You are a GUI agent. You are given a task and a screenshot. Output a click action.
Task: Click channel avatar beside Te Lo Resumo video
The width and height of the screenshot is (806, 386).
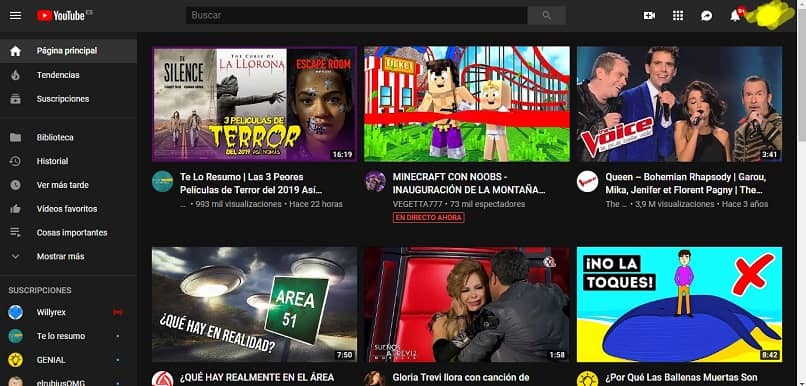162,181
